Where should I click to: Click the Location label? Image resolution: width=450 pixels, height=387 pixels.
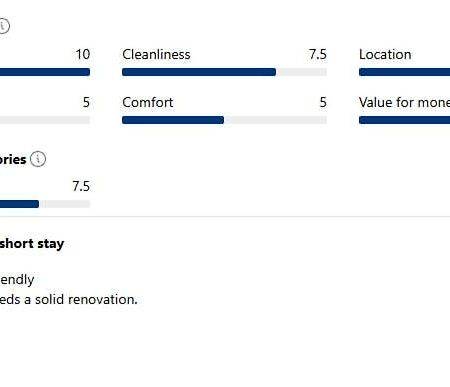click(x=385, y=55)
